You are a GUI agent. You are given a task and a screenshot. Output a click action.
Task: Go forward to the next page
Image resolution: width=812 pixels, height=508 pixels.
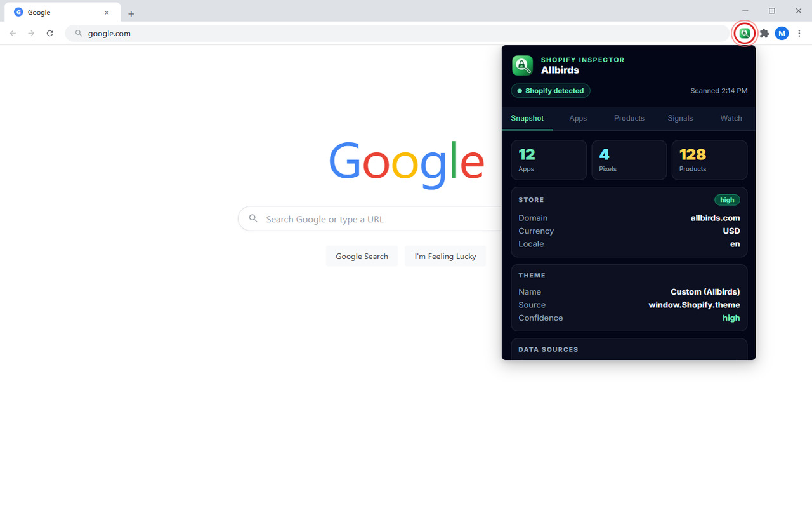click(31, 33)
